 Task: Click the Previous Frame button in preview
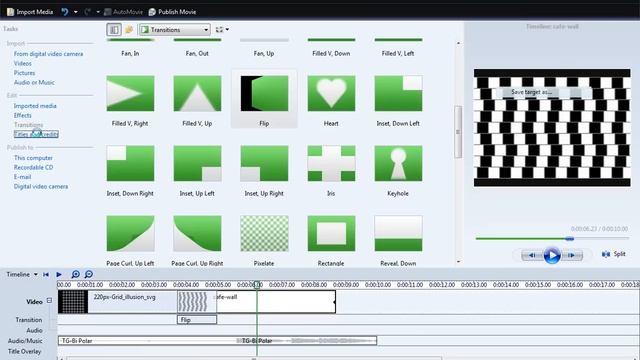coord(532,256)
